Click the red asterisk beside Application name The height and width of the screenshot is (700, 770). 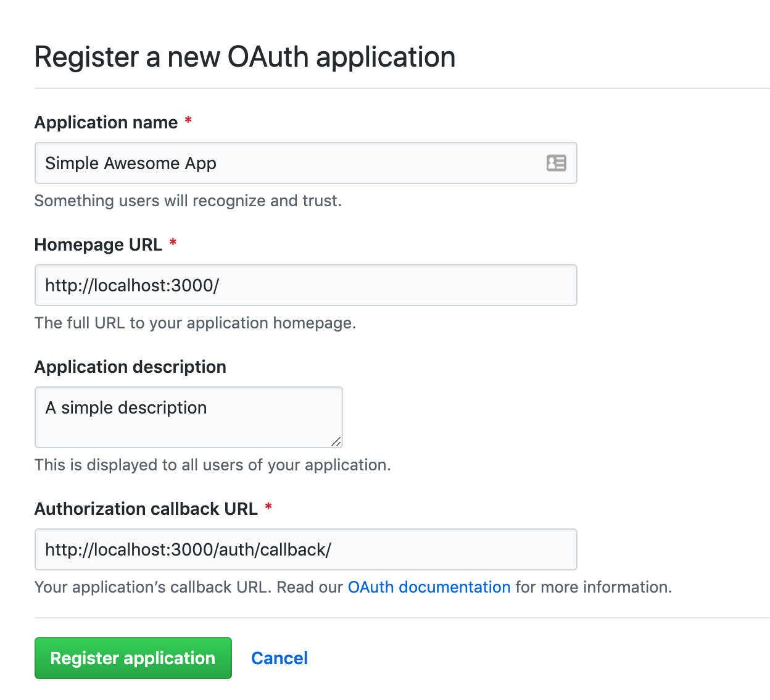(x=188, y=120)
